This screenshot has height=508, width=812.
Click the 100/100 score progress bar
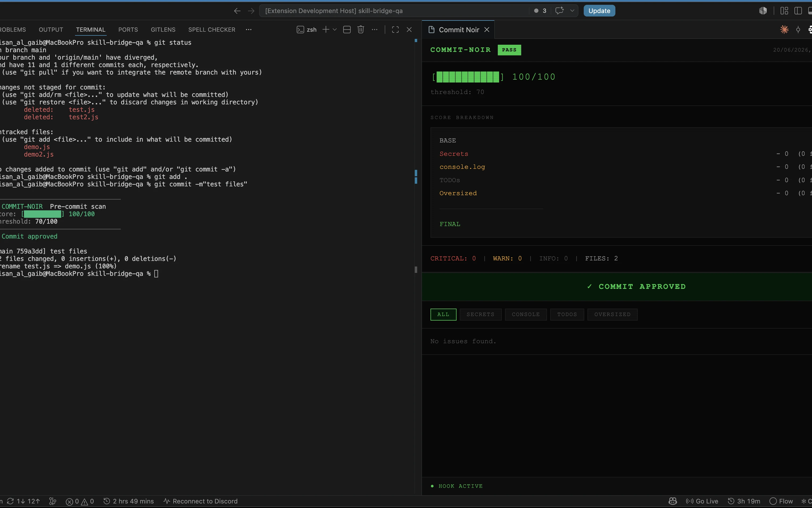pyautogui.click(x=468, y=77)
